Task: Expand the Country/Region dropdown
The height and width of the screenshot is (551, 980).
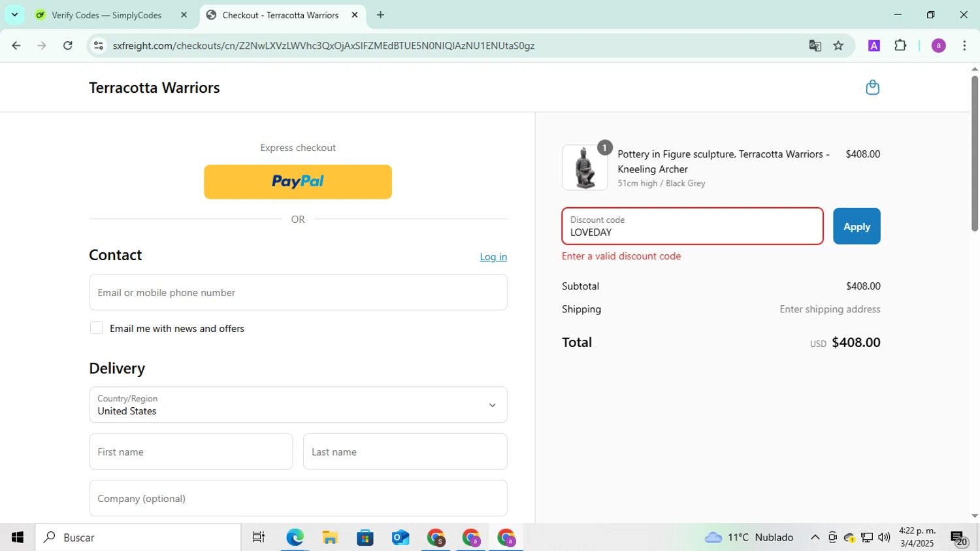Action: click(x=298, y=405)
